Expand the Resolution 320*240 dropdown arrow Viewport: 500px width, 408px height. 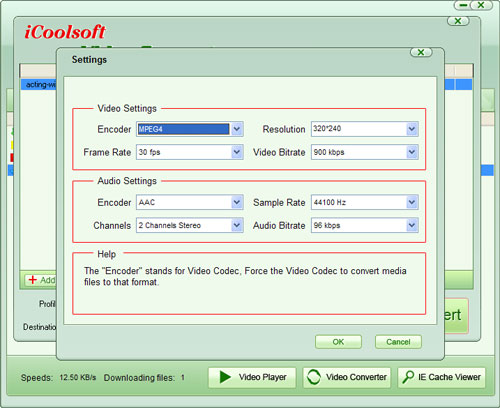412,129
